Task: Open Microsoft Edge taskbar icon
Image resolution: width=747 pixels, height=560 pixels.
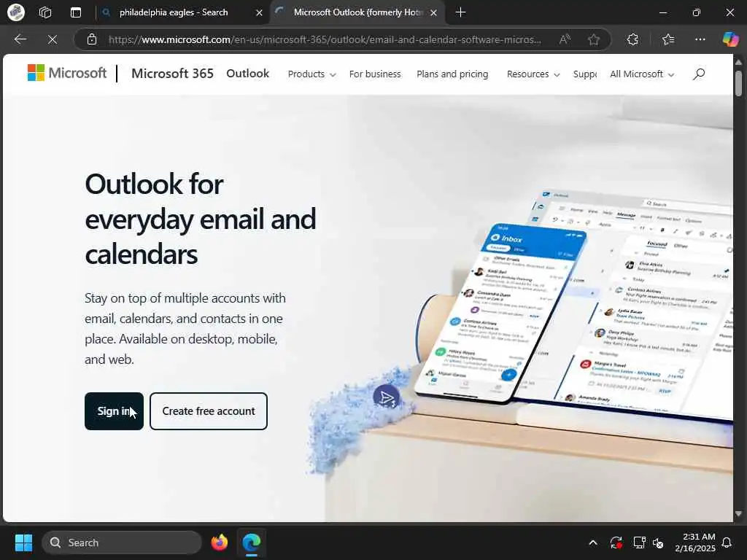Action: tap(252, 542)
